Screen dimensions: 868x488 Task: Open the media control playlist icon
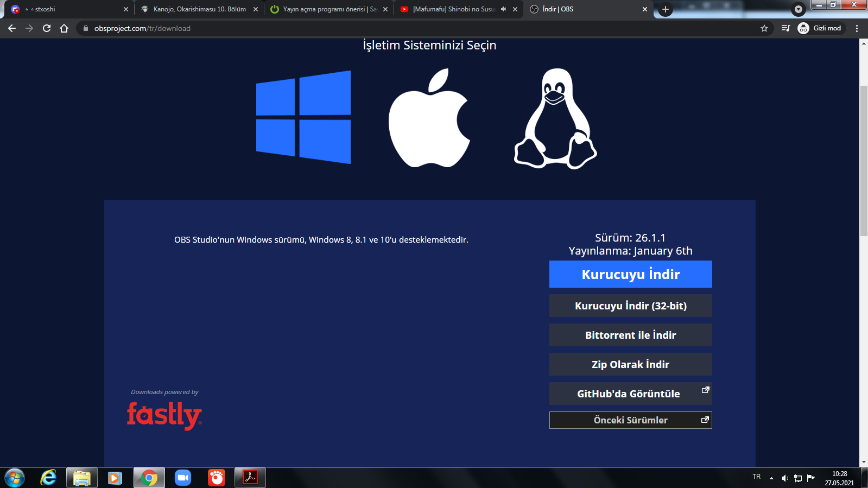pos(785,28)
